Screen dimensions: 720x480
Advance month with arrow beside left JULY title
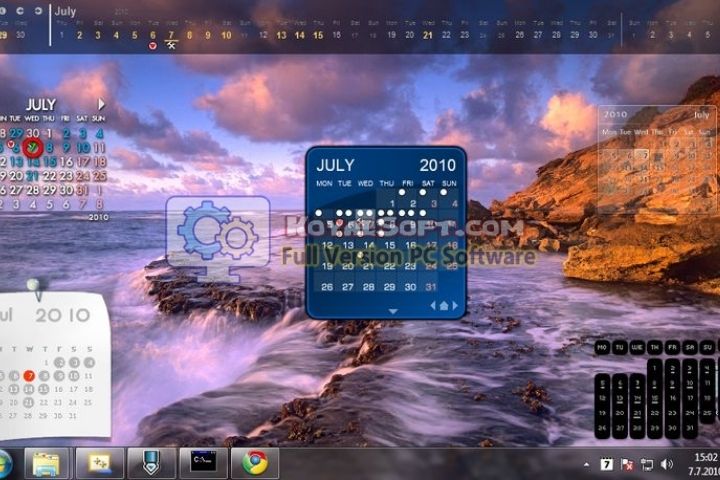tap(101, 105)
